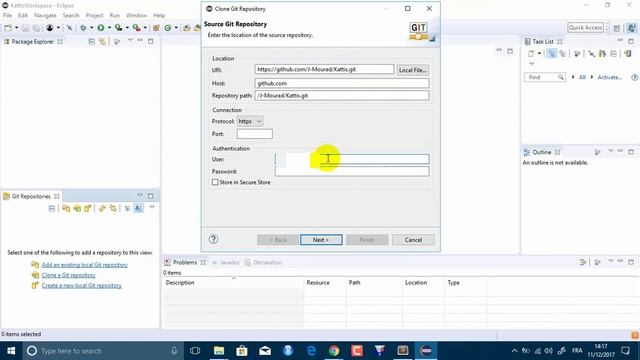Screen dimensions: 640x360
Task: Click the New wizard icon in main toolbar
Action: pos(8,28)
